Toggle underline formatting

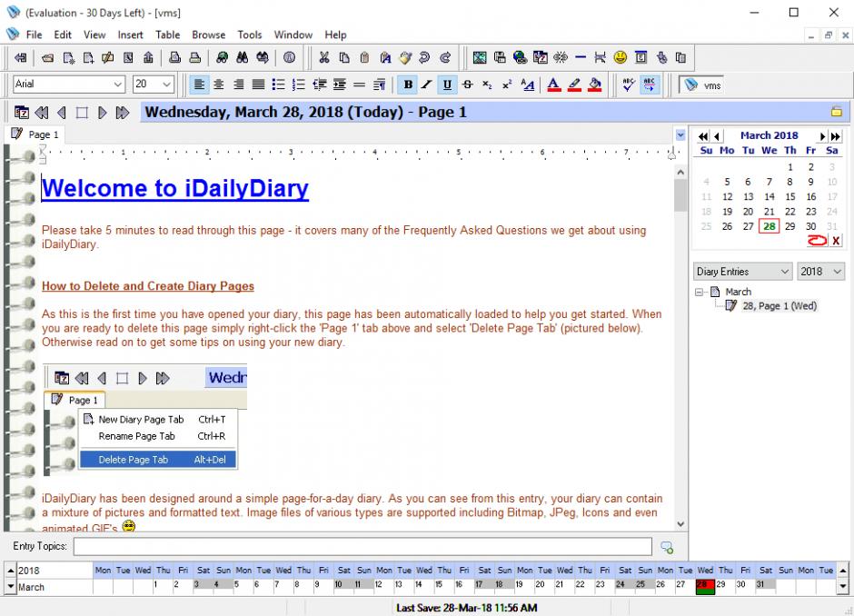coord(447,84)
